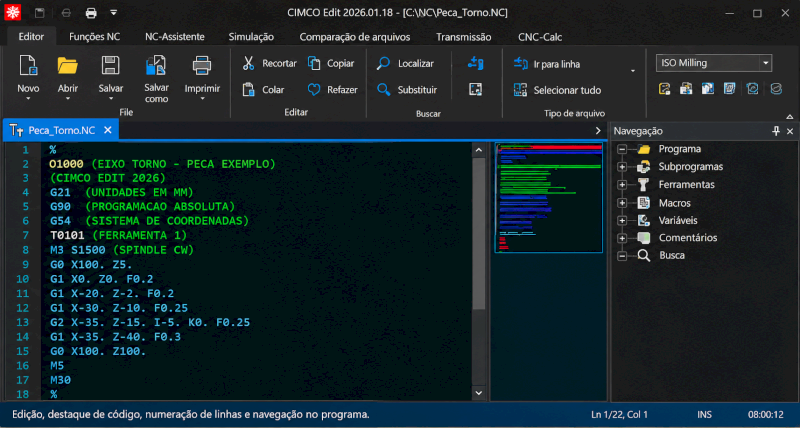Viewport: 800px width, 428px height.
Task: Expand the Ferramentas tree node
Action: [621, 185]
